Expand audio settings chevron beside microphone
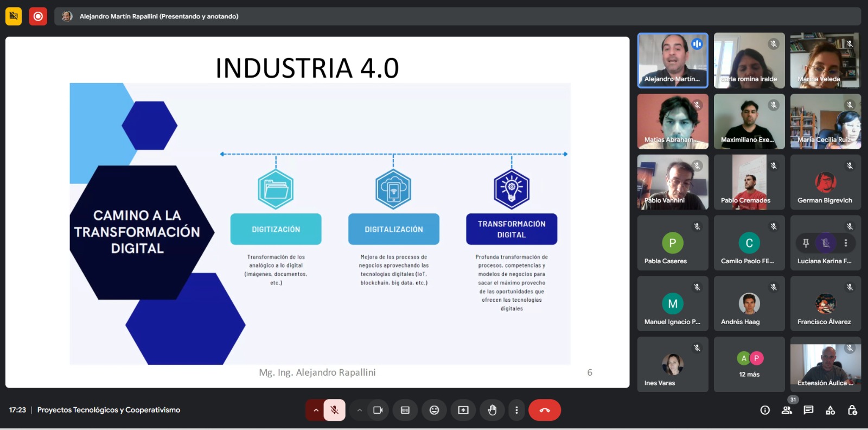This screenshot has height=430, width=868. 316,410
